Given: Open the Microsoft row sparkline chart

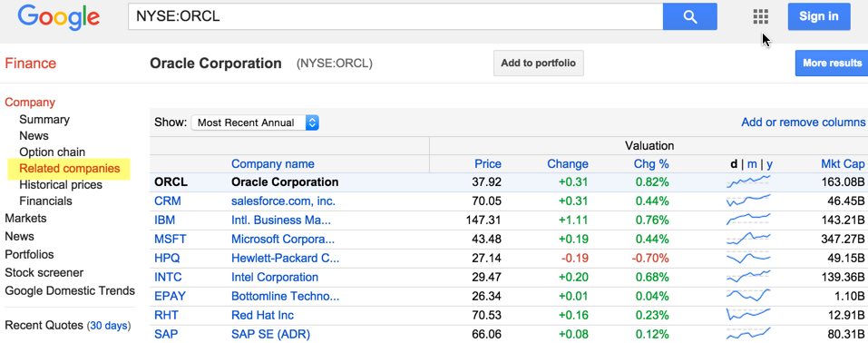Looking at the screenshot, I should pos(748,239).
